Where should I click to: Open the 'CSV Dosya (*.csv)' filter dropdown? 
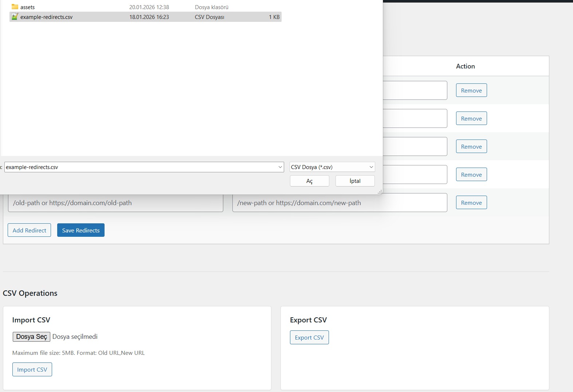332,167
